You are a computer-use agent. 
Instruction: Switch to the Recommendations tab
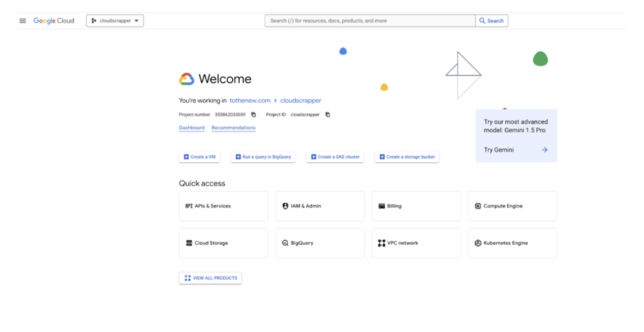coord(234,128)
